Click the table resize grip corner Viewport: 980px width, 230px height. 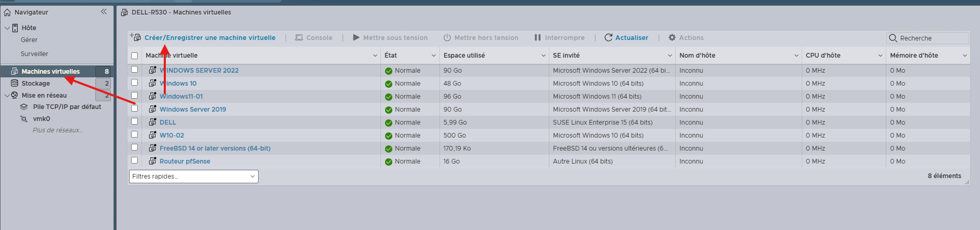pos(967,182)
